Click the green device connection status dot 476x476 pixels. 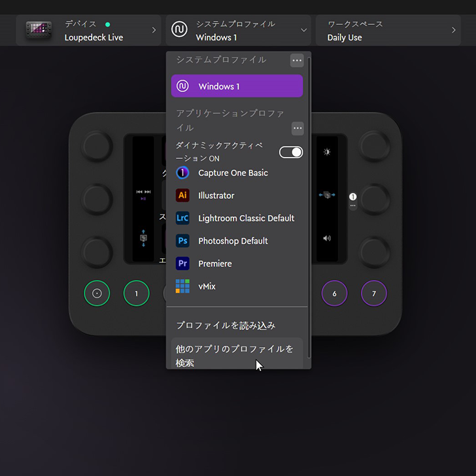click(107, 24)
